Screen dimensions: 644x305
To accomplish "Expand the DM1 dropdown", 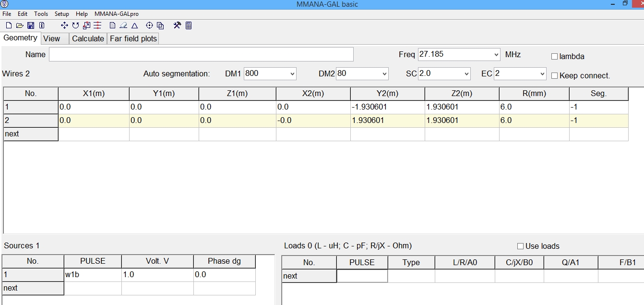I will [292, 74].
